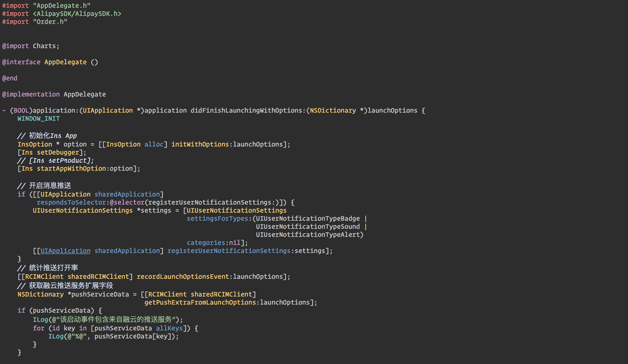Viewport: 628px width, 364px height.
Task: Click UIUserNotificationTypeSound constant
Action: [x=308, y=227]
